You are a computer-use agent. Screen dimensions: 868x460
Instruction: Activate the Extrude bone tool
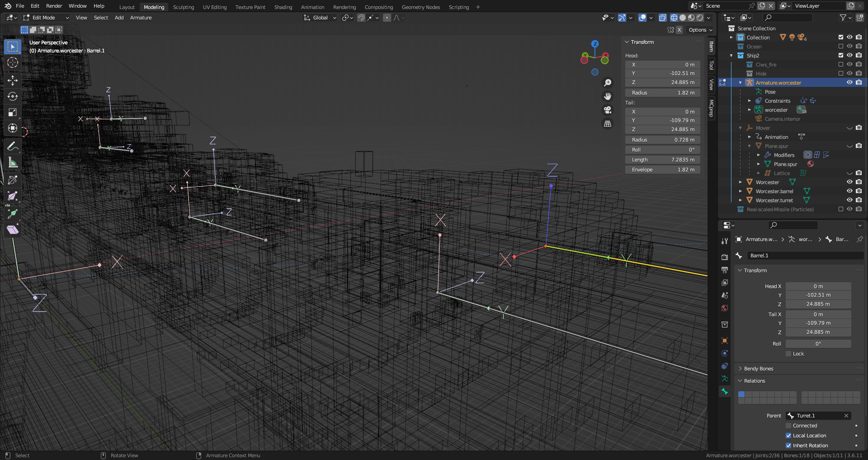pyautogui.click(x=13, y=213)
